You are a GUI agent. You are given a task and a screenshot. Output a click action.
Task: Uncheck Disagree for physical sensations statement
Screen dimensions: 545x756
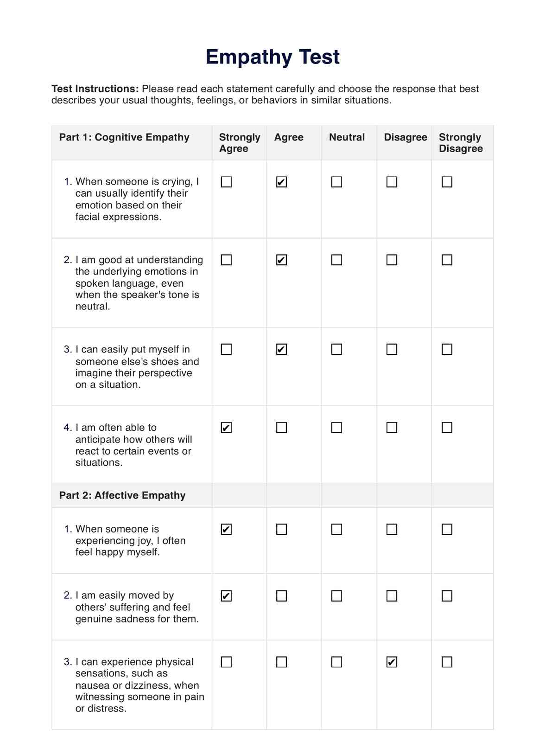click(x=392, y=662)
